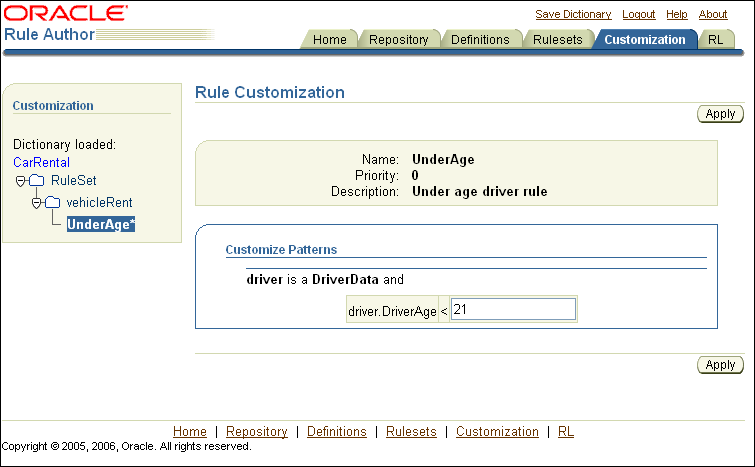Click the Rule Customization page heading
Viewport: 755px width, 467px height.
coord(270,92)
